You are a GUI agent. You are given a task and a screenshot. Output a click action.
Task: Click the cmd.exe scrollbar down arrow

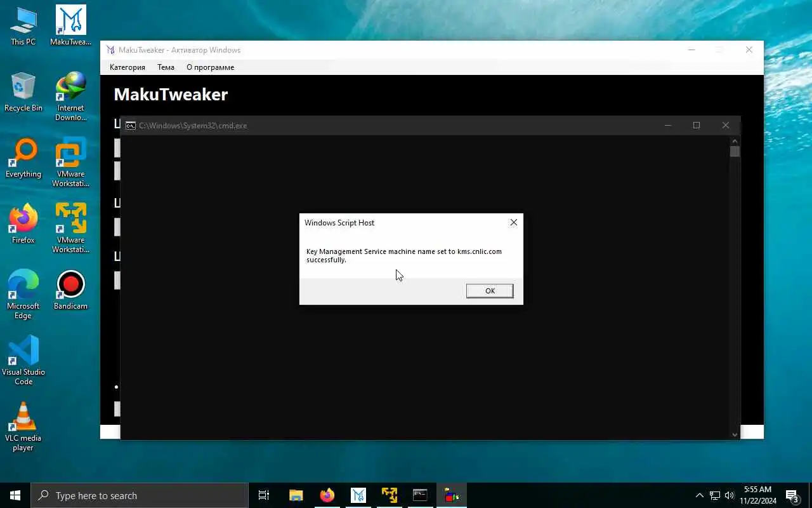click(x=735, y=434)
